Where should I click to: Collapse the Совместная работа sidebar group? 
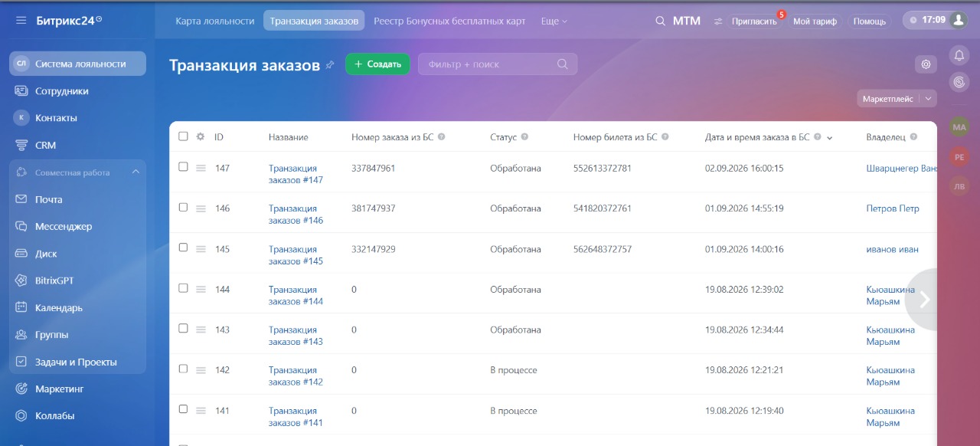coord(136,172)
